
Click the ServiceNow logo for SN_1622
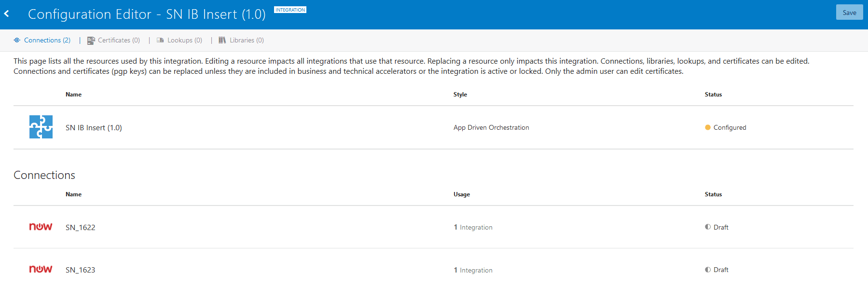click(41, 227)
